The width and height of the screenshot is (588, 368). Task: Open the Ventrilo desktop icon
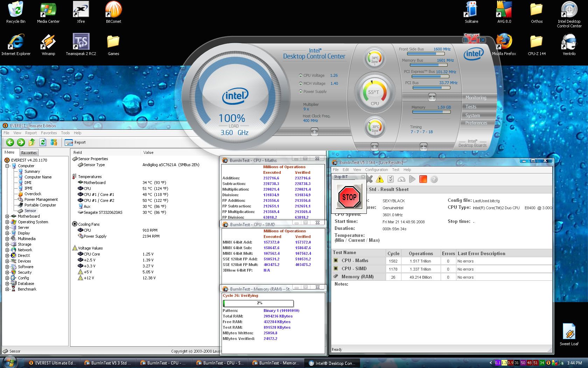(x=569, y=45)
